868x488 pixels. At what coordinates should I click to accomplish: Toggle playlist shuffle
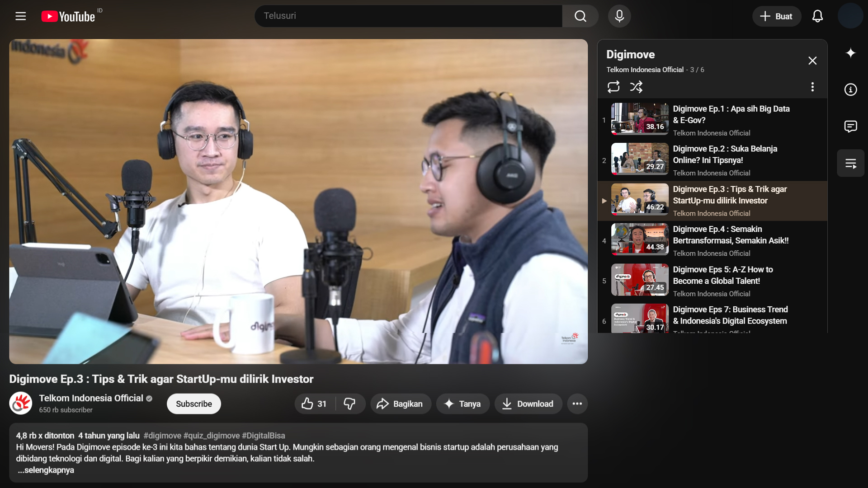tap(636, 87)
